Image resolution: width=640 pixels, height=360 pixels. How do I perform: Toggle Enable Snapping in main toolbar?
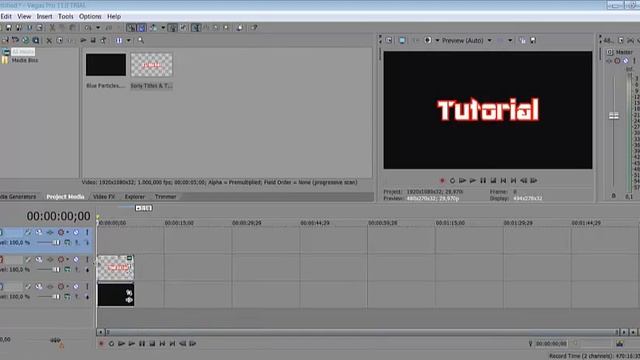pos(131,28)
